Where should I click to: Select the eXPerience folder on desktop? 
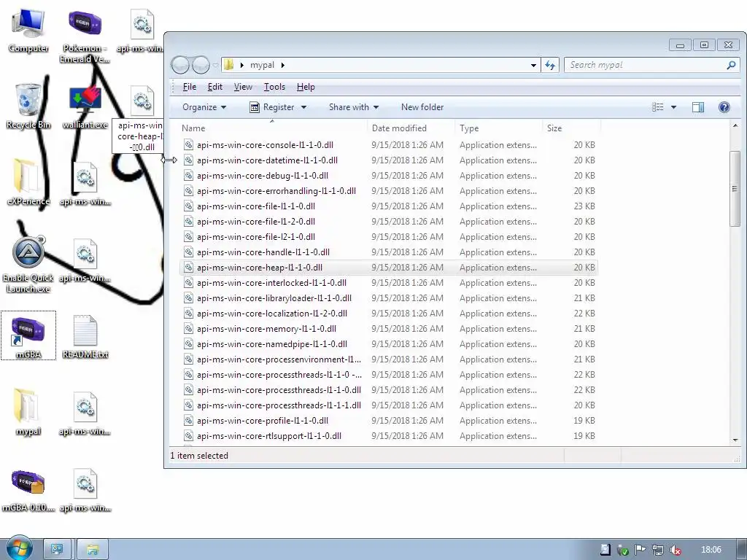point(28,183)
